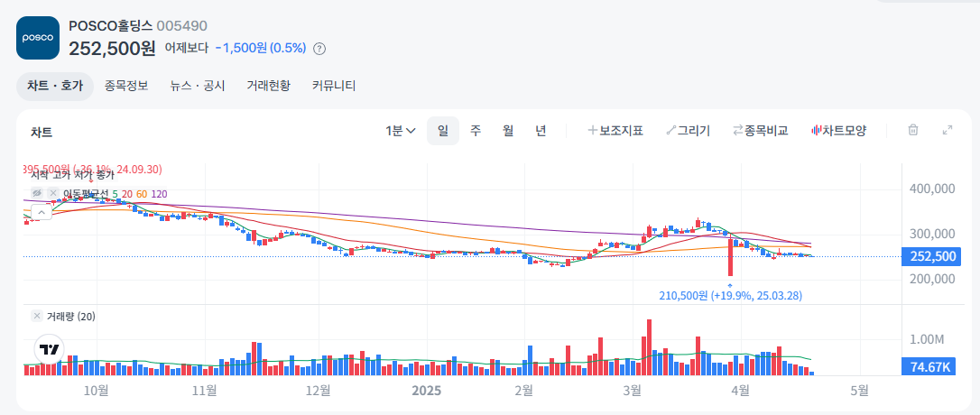Click the 210,500원 low price annotation
The width and height of the screenshot is (980, 415).
[x=731, y=295]
